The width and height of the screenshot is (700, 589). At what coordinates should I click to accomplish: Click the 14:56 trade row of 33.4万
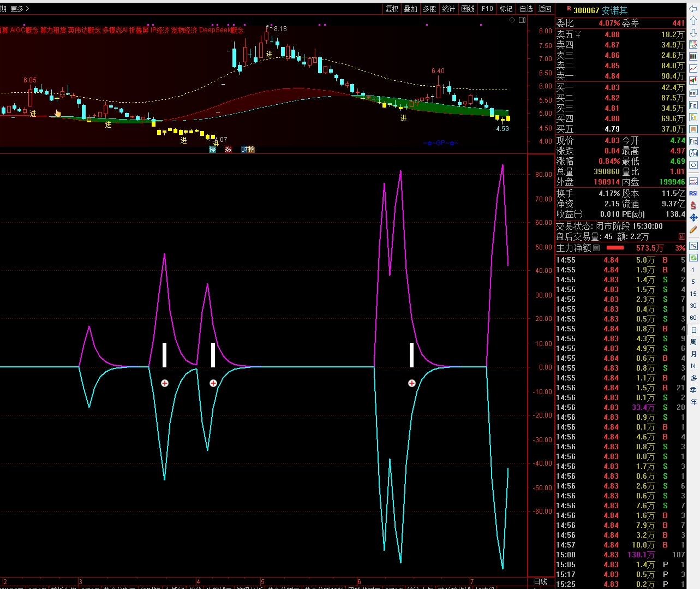click(x=620, y=407)
